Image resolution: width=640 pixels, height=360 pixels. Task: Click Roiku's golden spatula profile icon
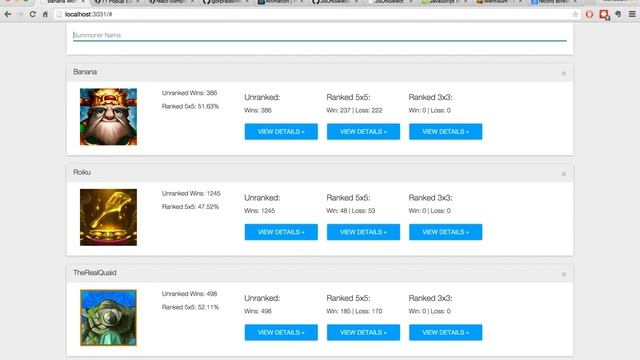(109, 217)
